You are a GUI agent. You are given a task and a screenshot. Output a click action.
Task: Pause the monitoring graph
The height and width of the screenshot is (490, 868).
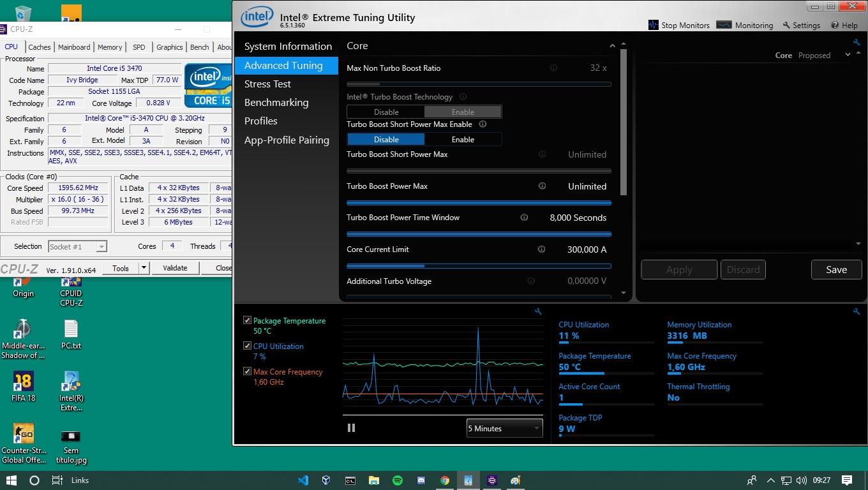[x=351, y=428]
